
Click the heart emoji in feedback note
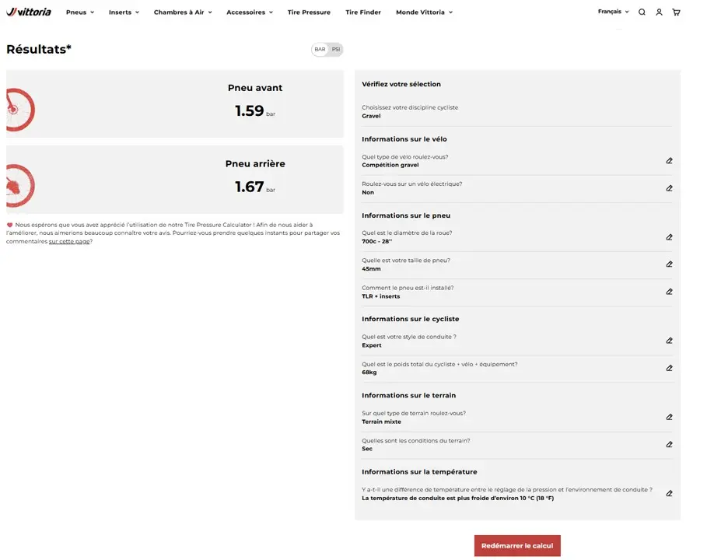pyautogui.click(x=9, y=225)
